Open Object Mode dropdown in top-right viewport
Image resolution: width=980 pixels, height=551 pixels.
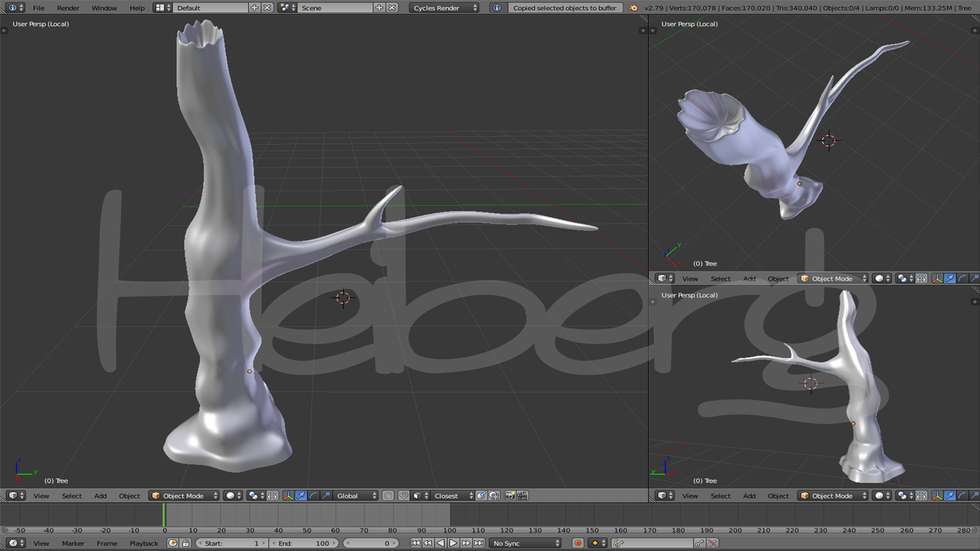point(833,279)
